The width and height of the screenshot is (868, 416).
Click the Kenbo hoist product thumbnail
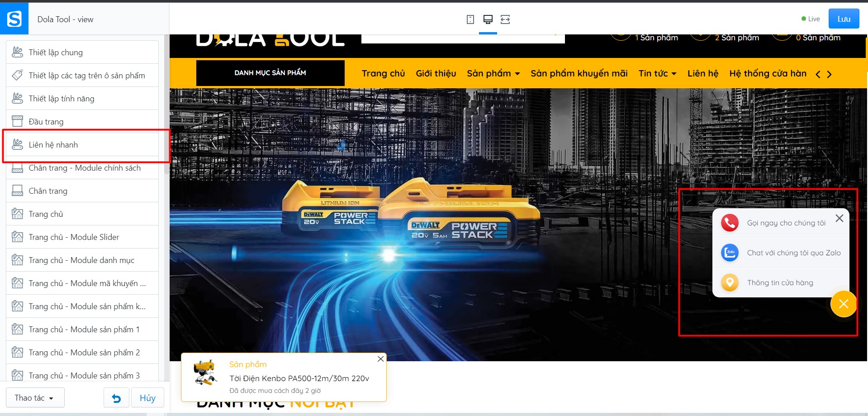point(205,373)
